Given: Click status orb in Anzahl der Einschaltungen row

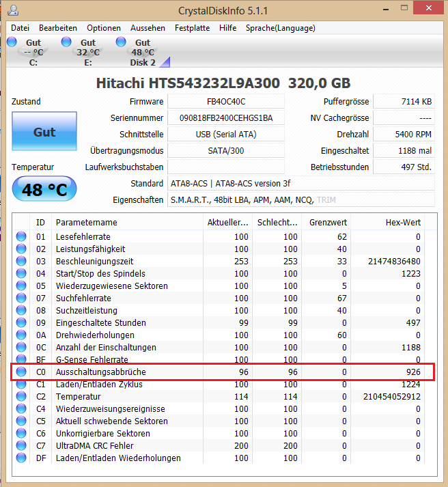Looking at the screenshot, I should tap(21, 347).
